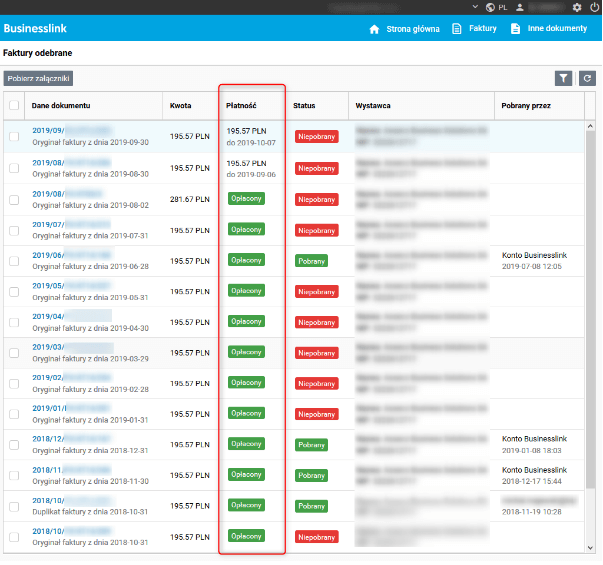
Task: Check the invoice row dated 2019-07-31
Action: [x=14, y=230]
